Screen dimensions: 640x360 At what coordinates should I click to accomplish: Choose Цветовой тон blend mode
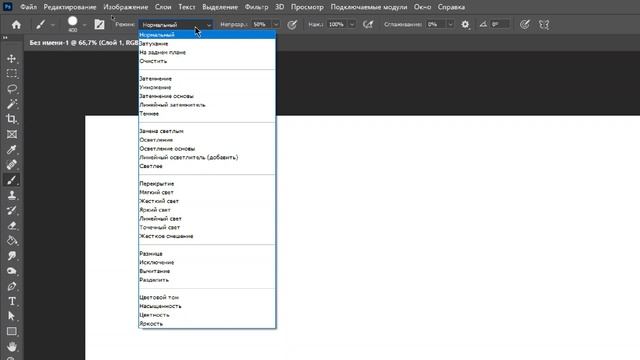click(207, 297)
